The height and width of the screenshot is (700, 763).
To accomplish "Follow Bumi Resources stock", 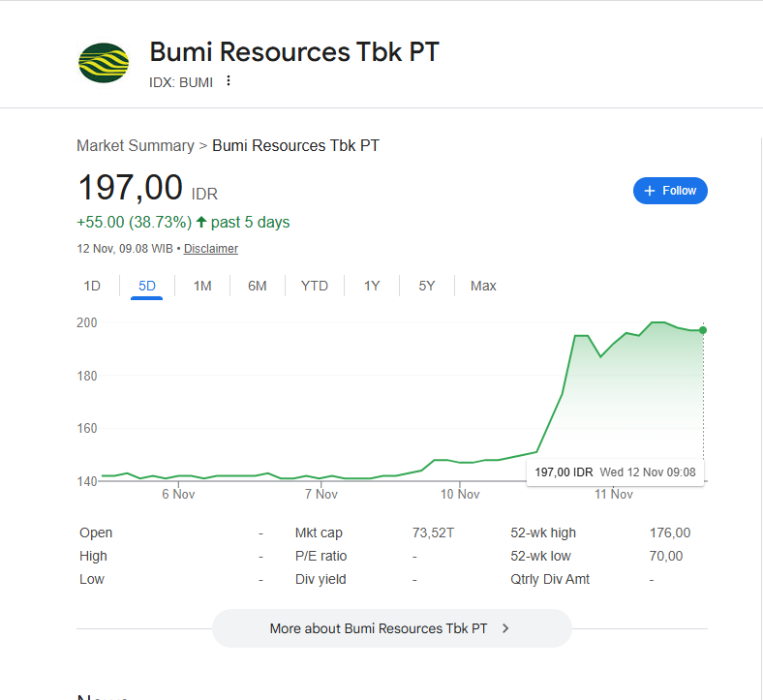I will [670, 191].
